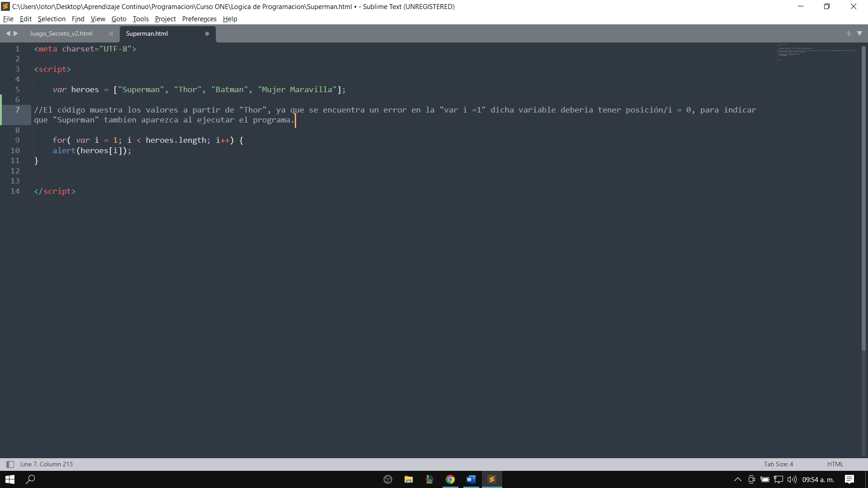Click the opening script tag
Image resolution: width=868 pixels, height=488 pixels.
52,69
